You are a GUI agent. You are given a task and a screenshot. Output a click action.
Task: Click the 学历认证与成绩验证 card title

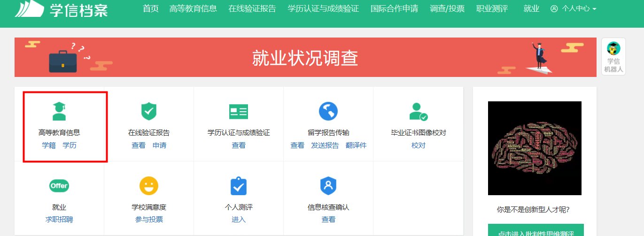coord(239,133)
